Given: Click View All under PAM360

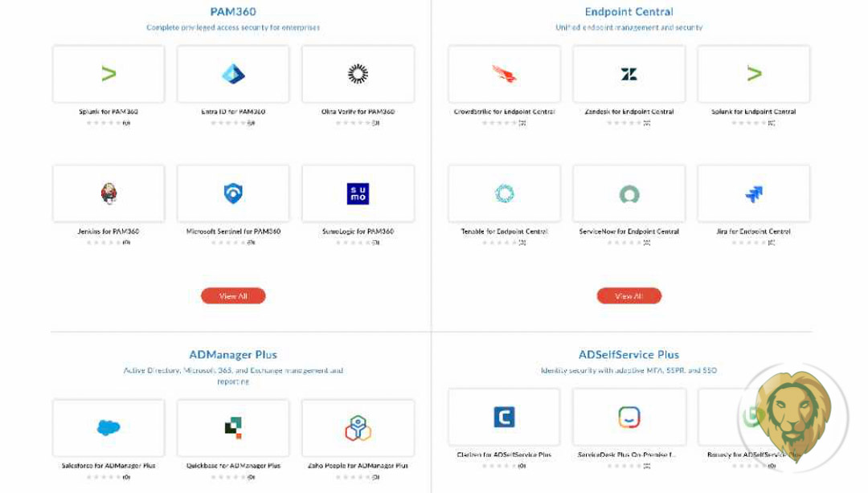Looking at the screenshot, I should pos(233,296).
